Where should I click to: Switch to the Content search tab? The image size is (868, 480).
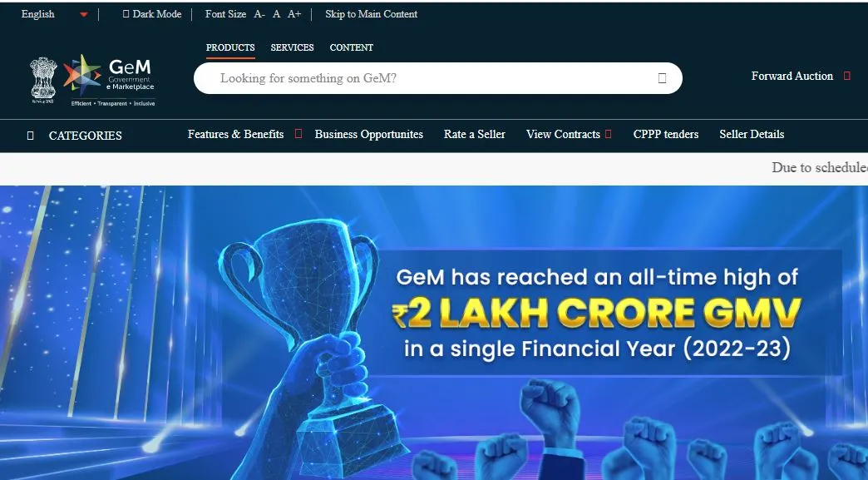pyautogui.click(x=352, y=47)
